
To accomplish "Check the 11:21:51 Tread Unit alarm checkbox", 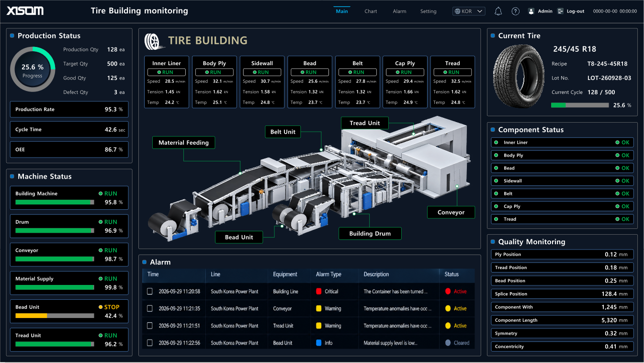I will tap(150, 326).
